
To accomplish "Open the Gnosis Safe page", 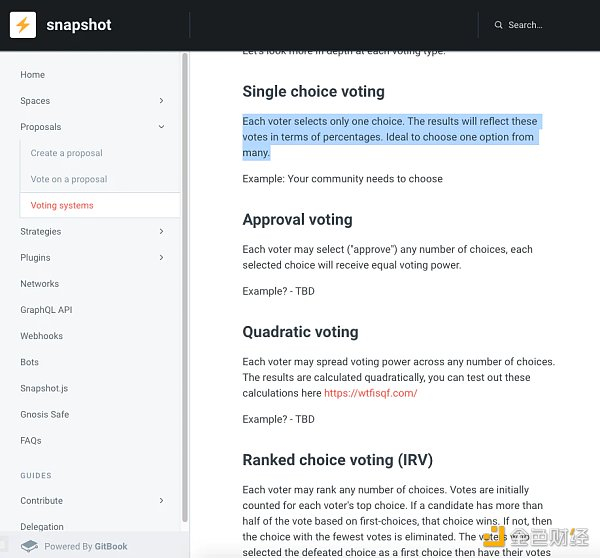I will 45,414.
